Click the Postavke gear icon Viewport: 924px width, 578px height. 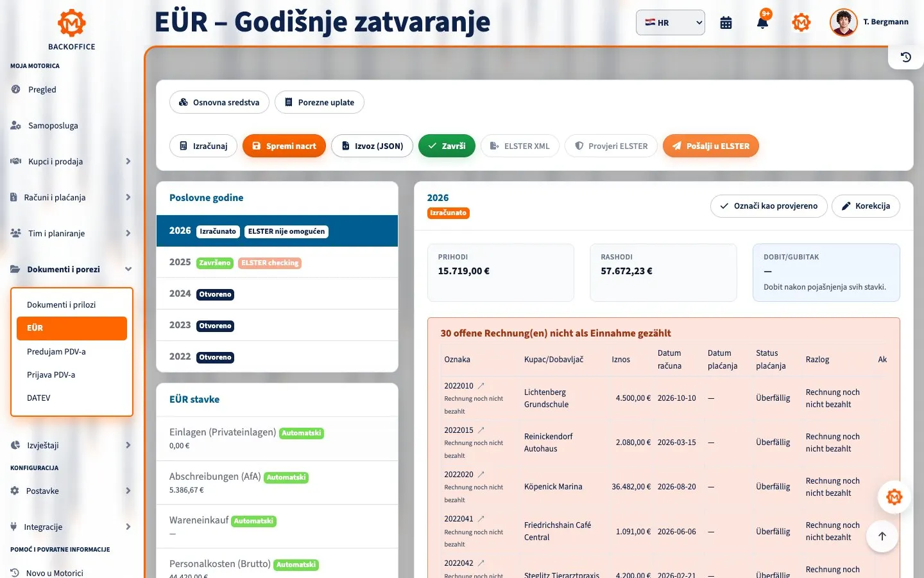(x=15, y=491)
